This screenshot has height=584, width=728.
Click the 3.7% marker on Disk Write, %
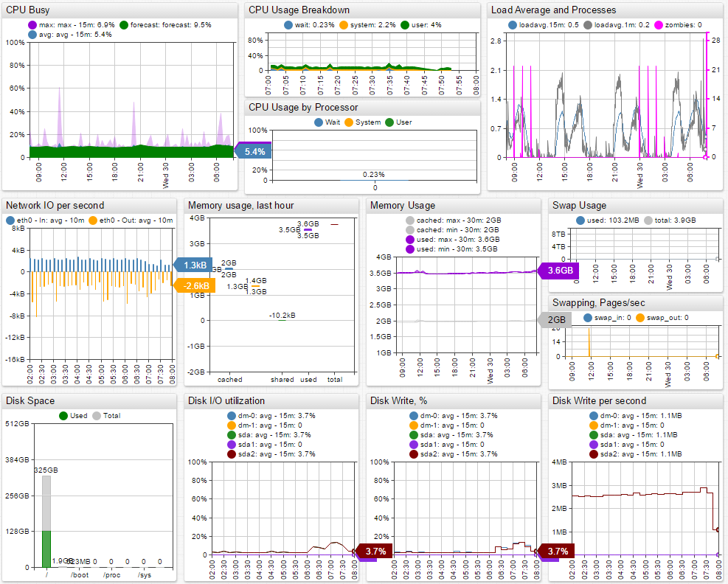tap(555, 551)
